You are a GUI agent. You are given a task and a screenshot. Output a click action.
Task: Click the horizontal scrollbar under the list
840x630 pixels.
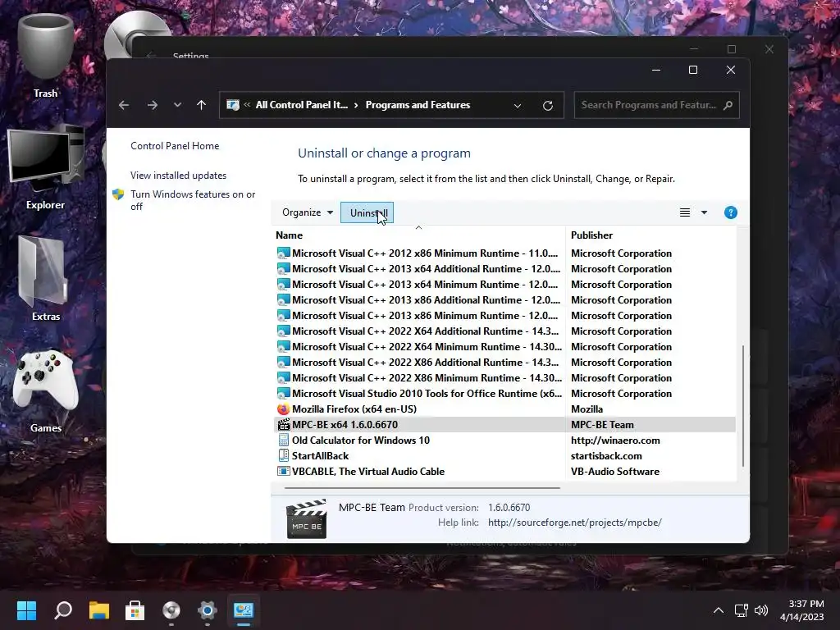(x=422, y=488)
